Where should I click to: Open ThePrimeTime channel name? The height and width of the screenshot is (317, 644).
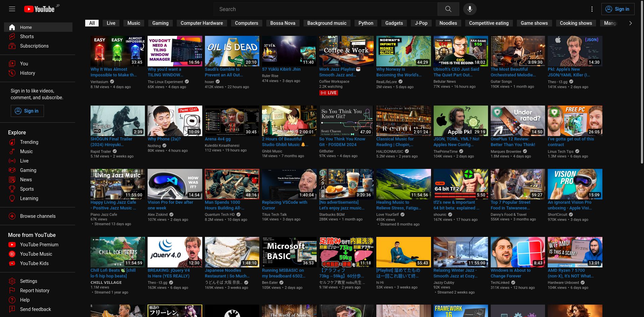(x=445, y=151)
